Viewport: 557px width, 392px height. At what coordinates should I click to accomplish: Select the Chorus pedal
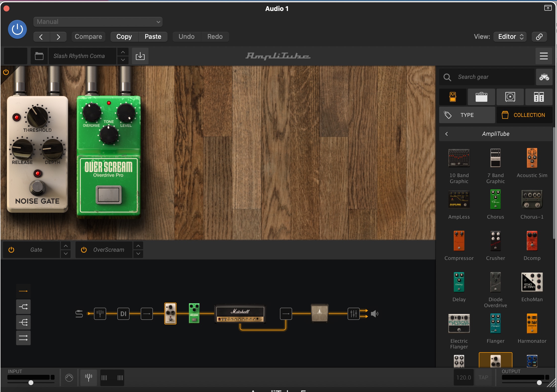click(495, 205)
